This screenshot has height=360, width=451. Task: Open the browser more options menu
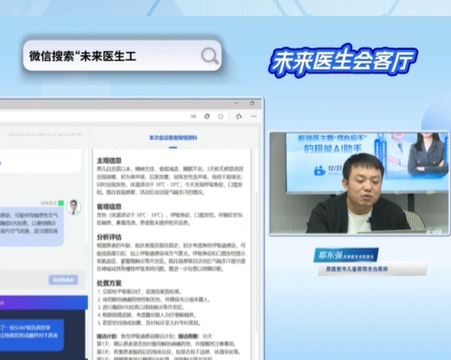[x=254, y=116]
